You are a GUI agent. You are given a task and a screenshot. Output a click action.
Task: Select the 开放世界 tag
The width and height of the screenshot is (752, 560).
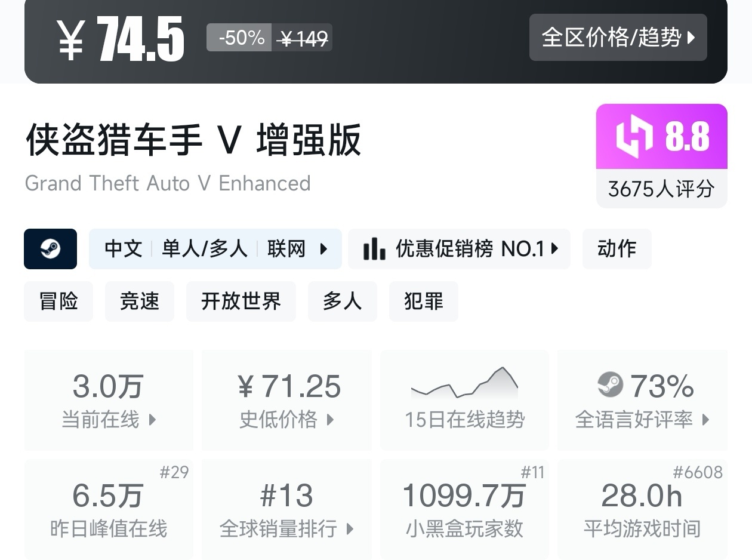(241, 301)
